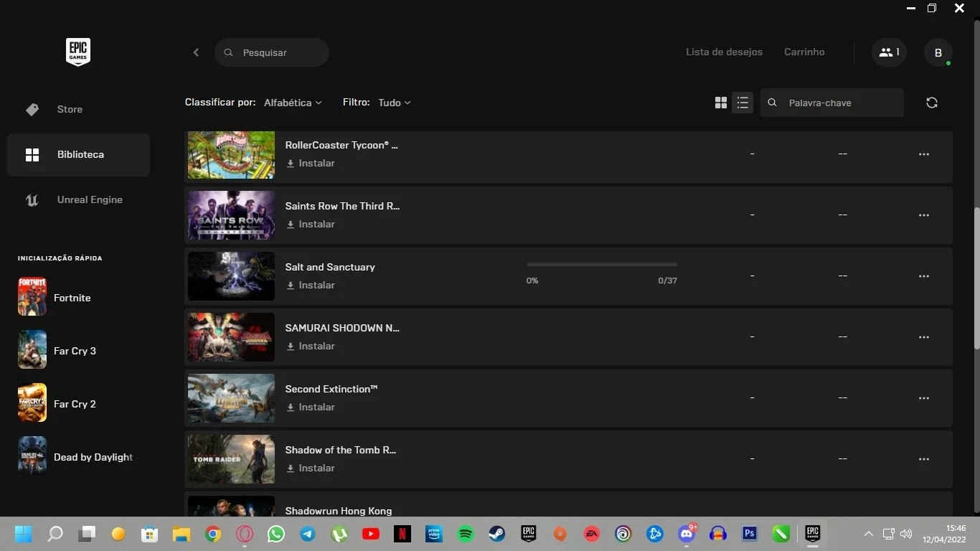
Task: Open Discord from taskbar
Action: point(687,534)
